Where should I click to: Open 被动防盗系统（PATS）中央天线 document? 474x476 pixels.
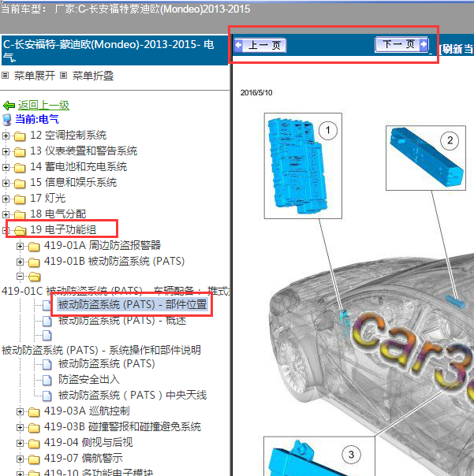pyautogui.click(x=132, y=395)
